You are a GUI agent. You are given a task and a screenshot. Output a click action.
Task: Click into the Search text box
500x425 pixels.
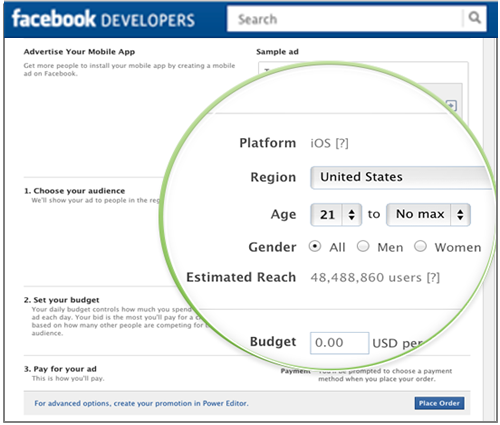click(x=345, y=19)
